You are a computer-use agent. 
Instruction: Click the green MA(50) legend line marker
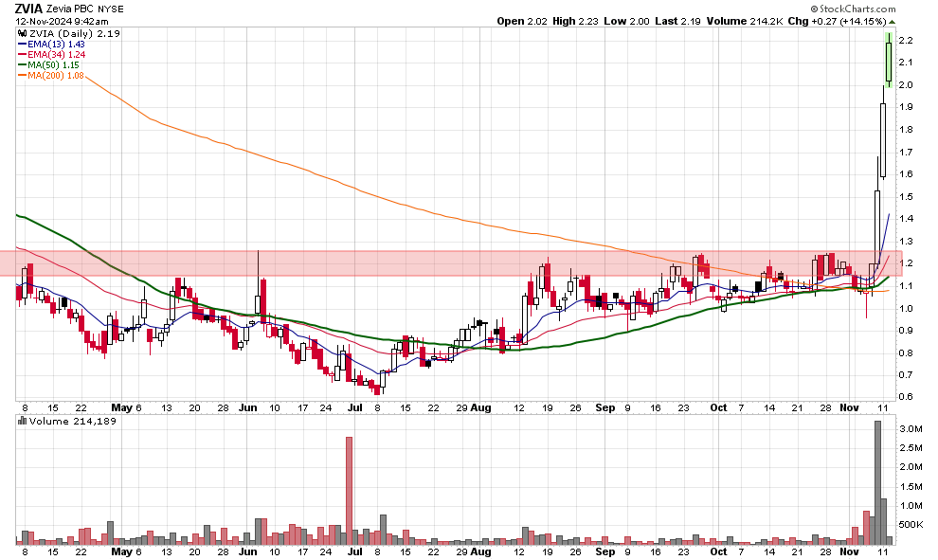point(23,65)
